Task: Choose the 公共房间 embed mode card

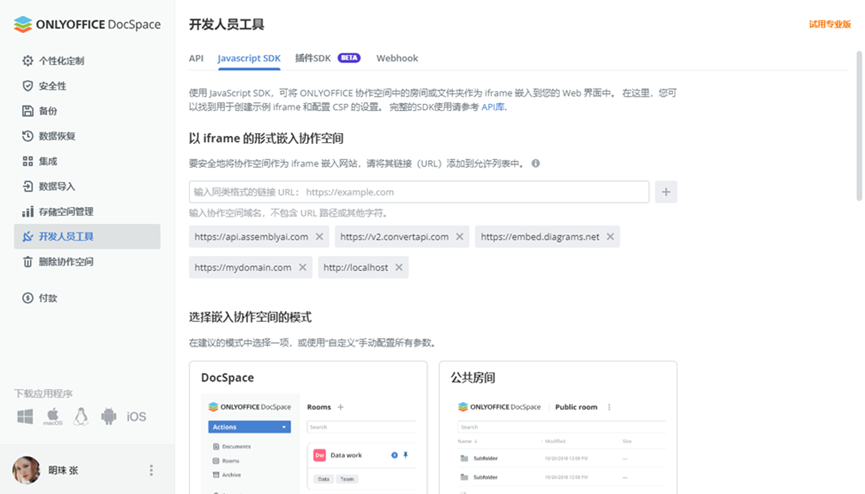Action: point(558,427)
